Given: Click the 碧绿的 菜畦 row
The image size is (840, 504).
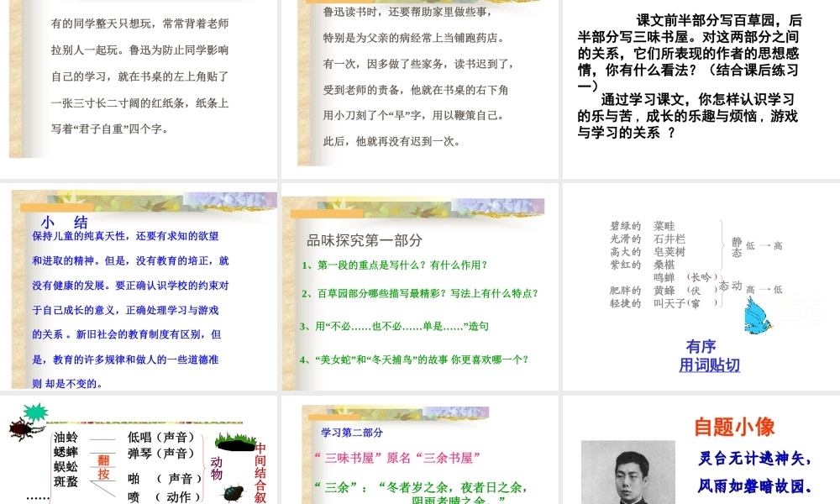Looking at the screenshot, I should 642,226.
